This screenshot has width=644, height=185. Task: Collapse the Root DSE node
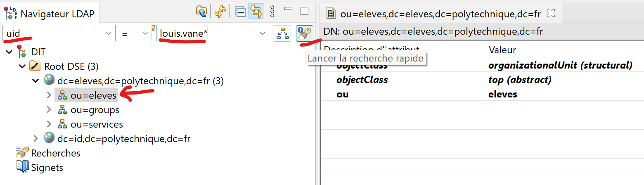(22, 66)
